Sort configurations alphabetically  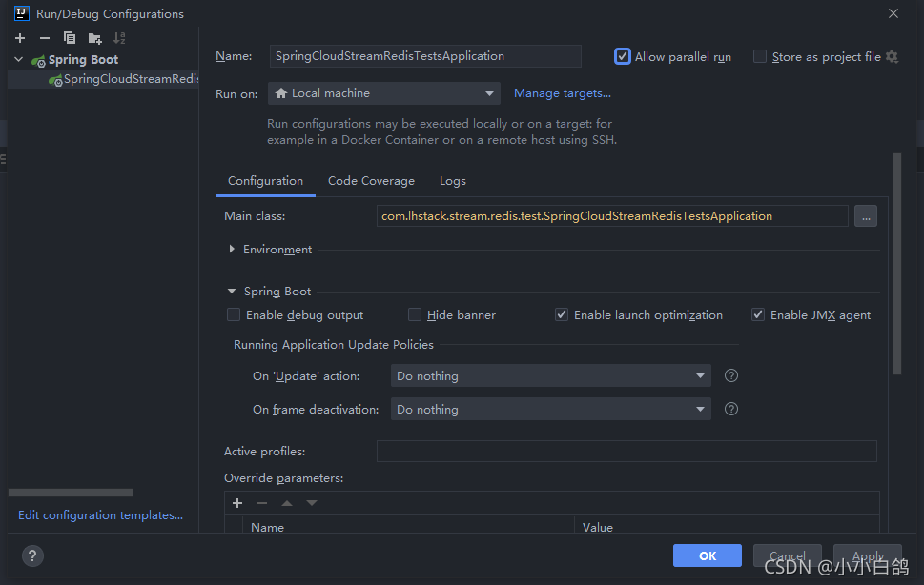coord(119,38)
